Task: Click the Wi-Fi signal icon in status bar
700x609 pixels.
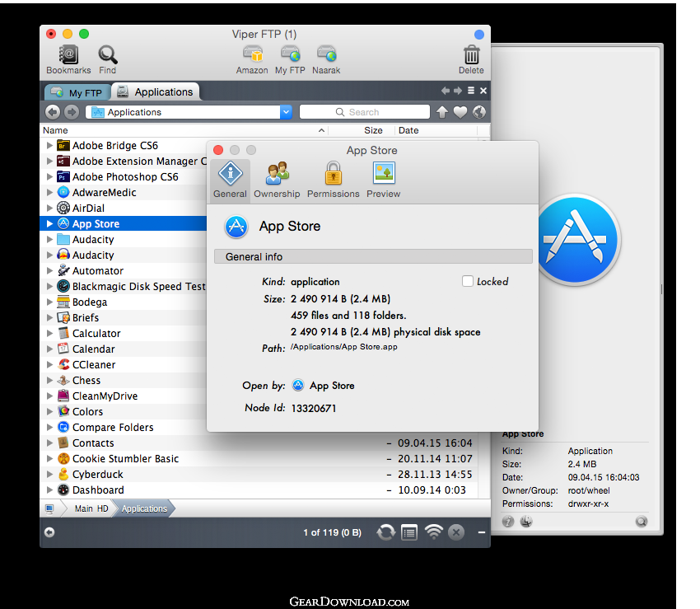Action: 433,532
